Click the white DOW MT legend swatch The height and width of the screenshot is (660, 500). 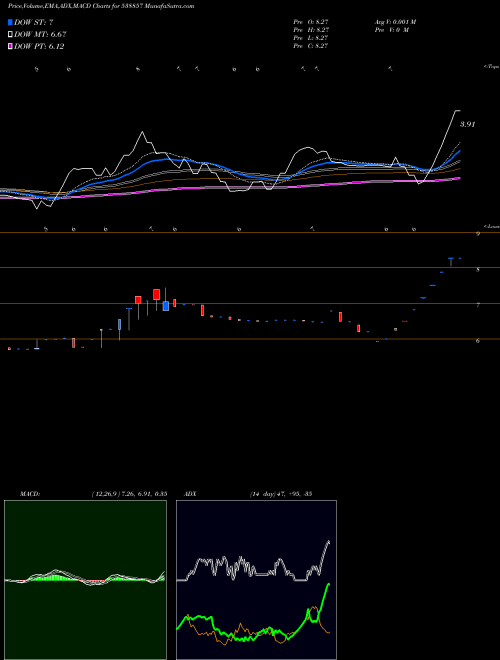pos(10,35)
